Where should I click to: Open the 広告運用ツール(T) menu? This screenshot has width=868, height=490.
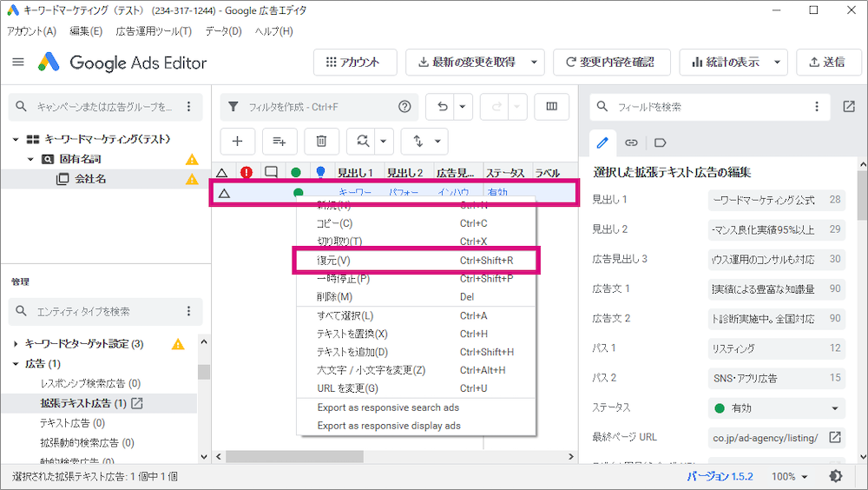click(154, 31)
